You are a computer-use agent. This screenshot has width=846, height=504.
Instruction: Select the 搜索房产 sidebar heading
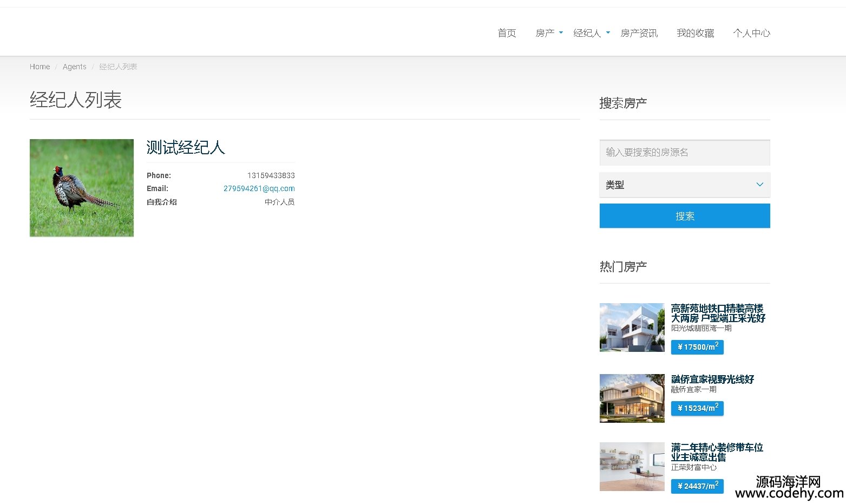coord(623,103)
